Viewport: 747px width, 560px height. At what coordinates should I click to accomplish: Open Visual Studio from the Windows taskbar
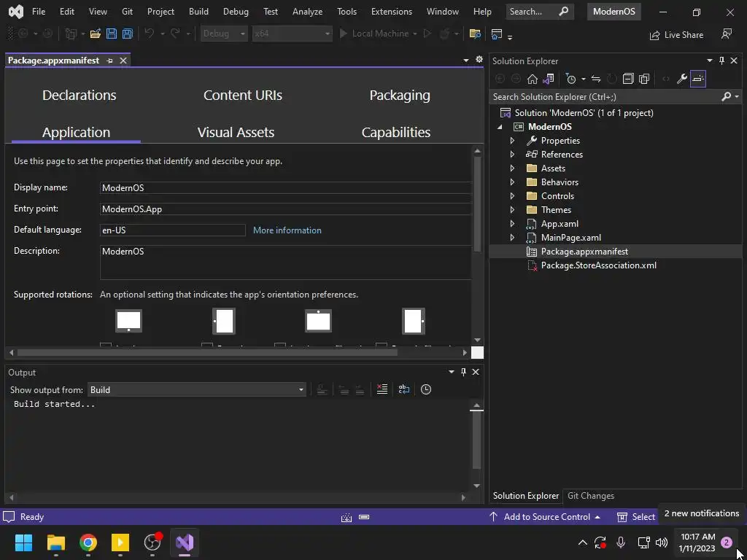[185, 542]
